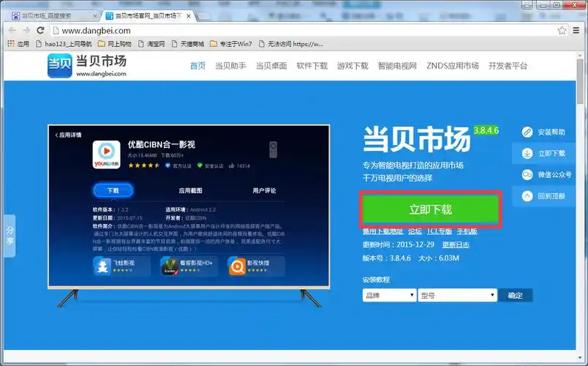This screenshot has height=366, width=588.
Task: Click the page vertical scrollbar thumb
Action: (x=581, y=81)
